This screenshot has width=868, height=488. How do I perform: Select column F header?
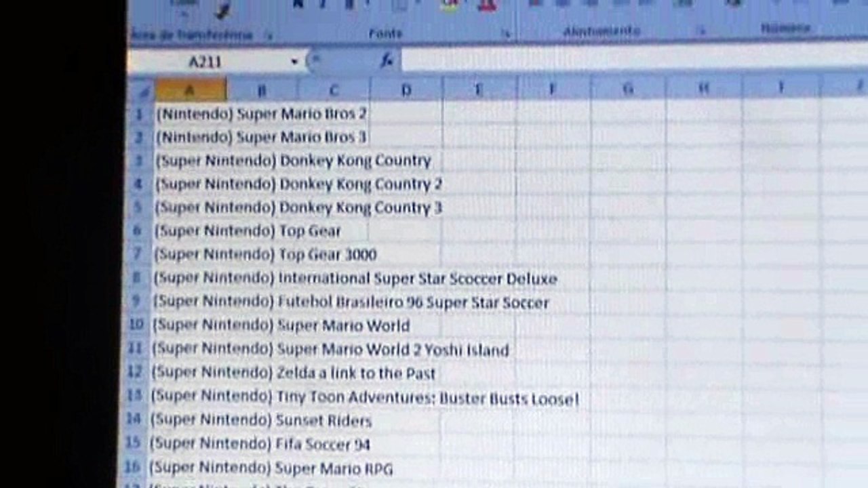(x=553, y=88)
